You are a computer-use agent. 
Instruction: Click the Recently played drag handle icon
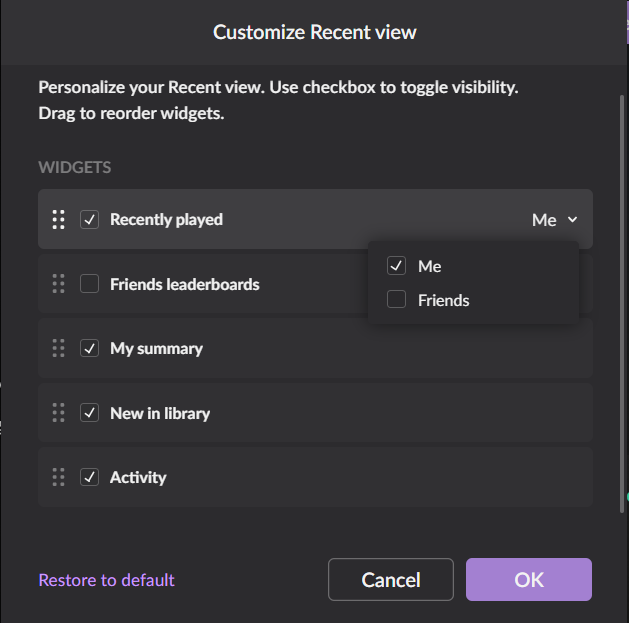point(59,220)
